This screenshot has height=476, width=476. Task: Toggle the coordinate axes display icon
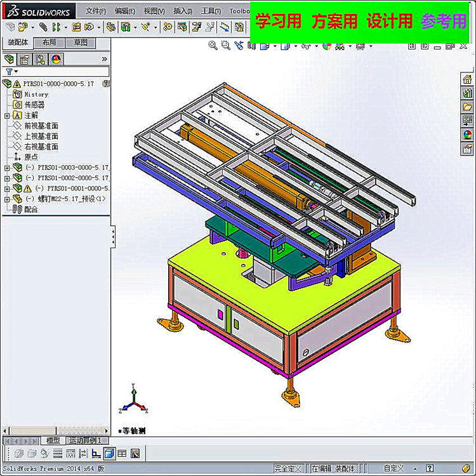click(96, 454)
